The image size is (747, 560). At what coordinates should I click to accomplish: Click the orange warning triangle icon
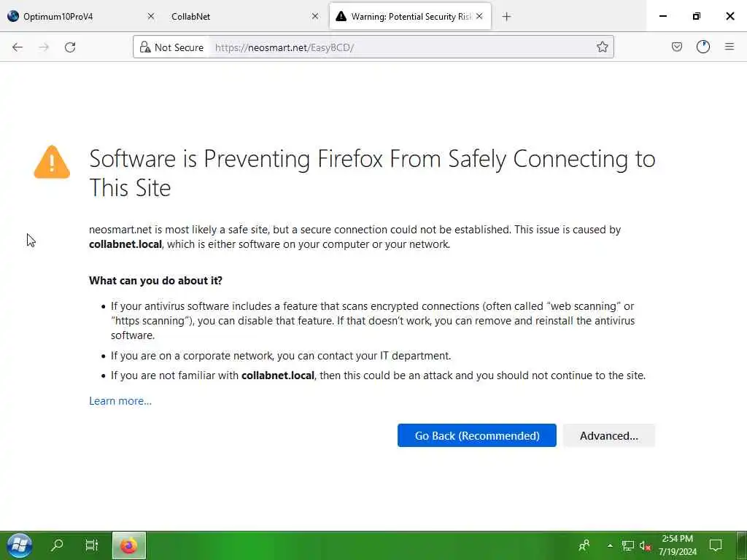pos(52,162)
